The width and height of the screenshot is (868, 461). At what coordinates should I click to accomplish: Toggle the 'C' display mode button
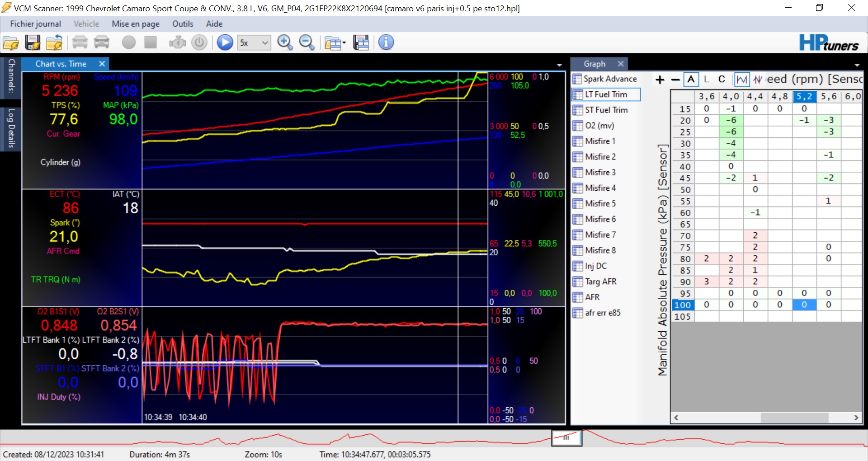click(x=722, y=80)
